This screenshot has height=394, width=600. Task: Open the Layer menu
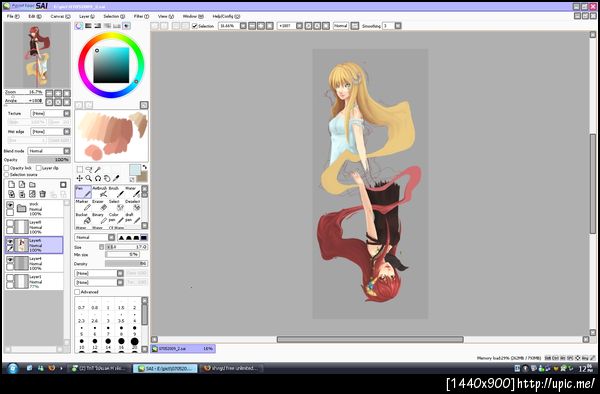pos(86,16)
